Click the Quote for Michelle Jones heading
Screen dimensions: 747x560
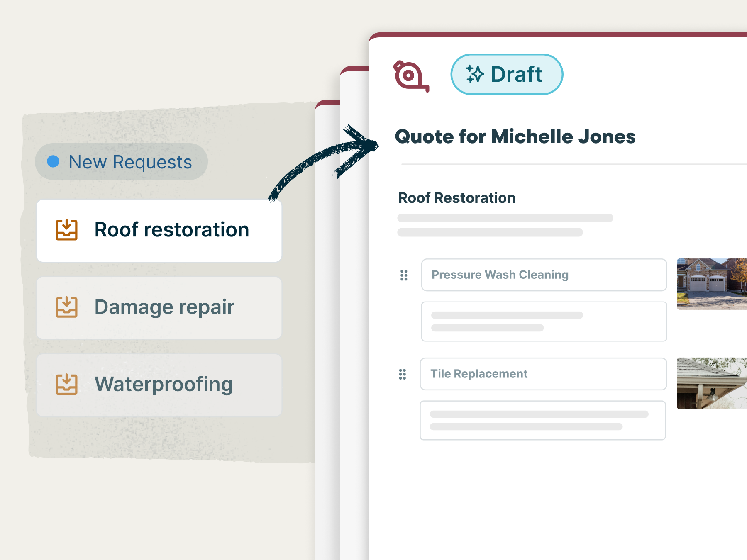(x=515, y=136)
